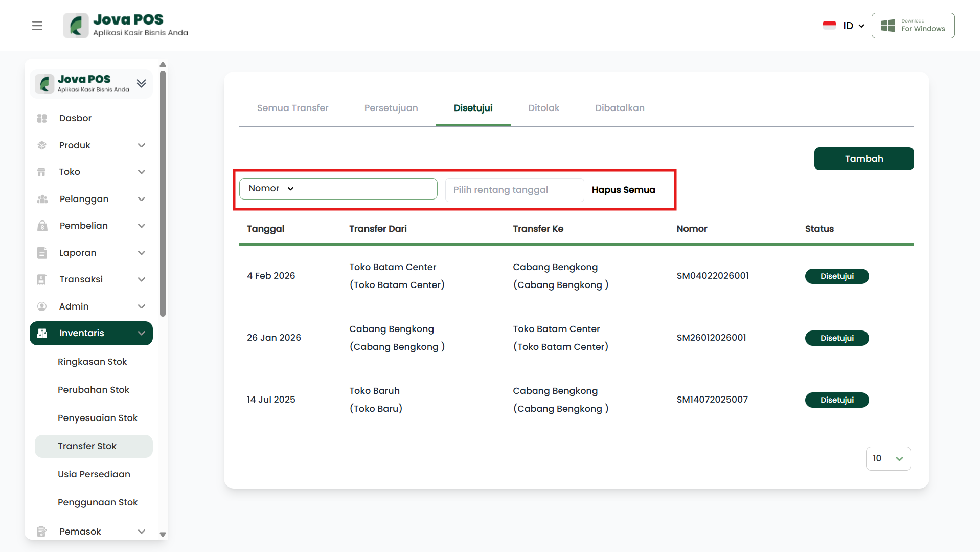Click the Produk box icon
Image resolution: width=980 pixels, height=552 pixels.
42,145
